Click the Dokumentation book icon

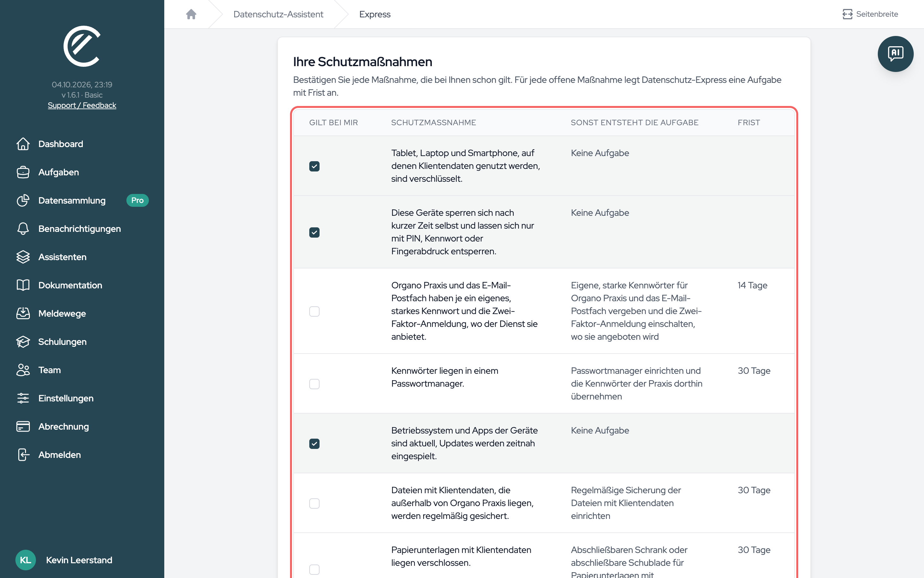23,285
